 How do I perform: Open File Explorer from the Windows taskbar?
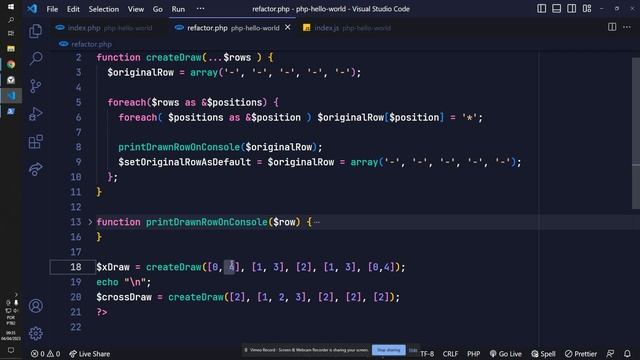click(x=11, y=49)
